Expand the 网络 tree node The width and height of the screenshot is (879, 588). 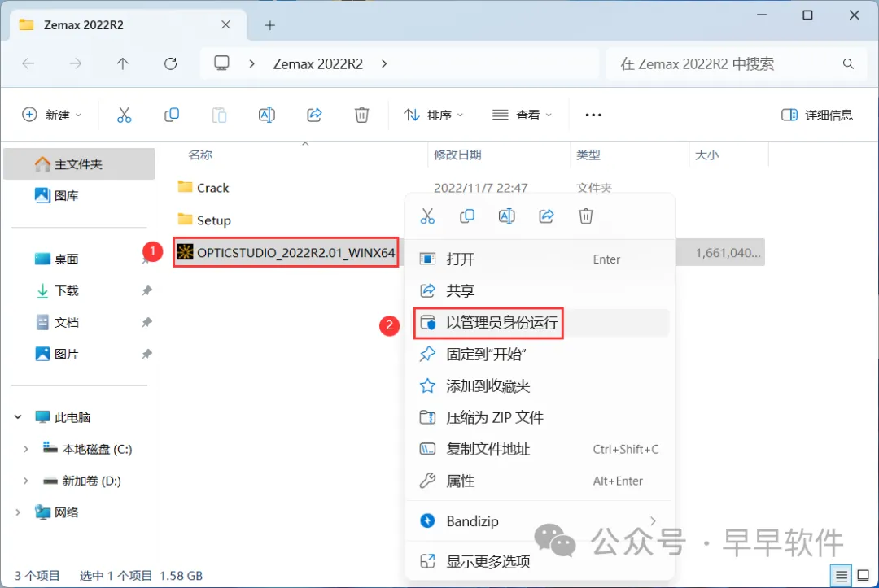pyautogui.click(x=18, y=512)
